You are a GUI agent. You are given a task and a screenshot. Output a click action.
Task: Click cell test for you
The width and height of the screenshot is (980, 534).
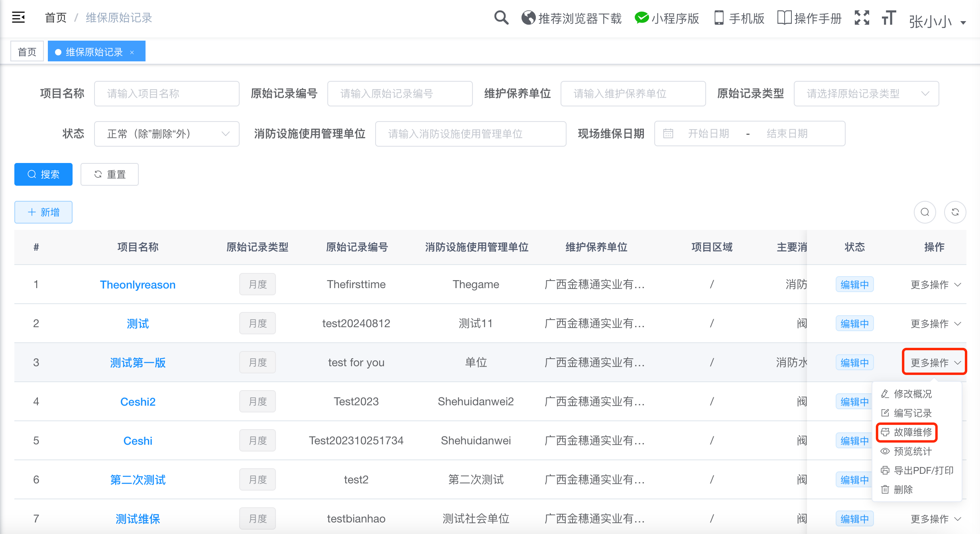[x=356, y=363]
